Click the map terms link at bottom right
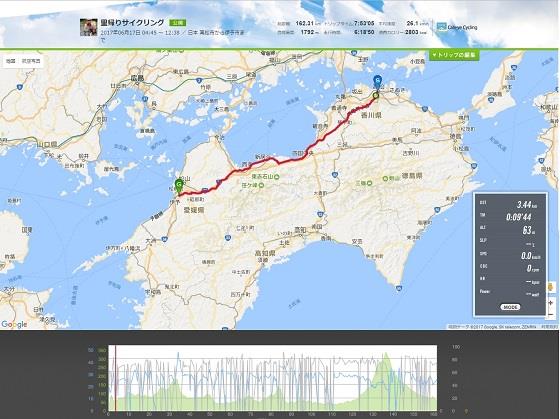 [549, 326]
